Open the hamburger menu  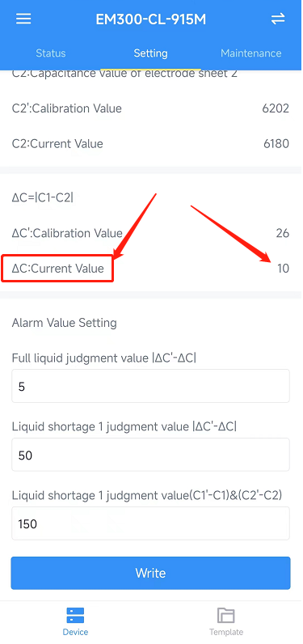click(x=23, y=19)
